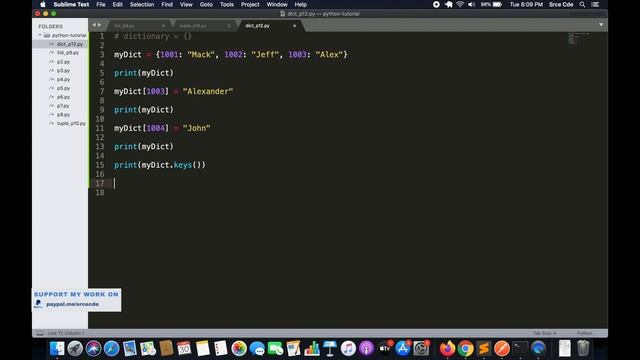
Task: Open Safari compass icon in Dock
Action: [111, 349]
